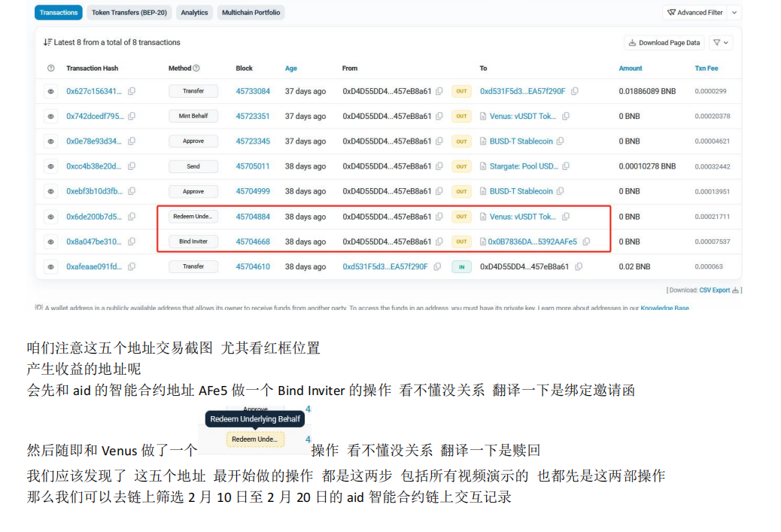Click the Bind Inviter method badge
Screen dimensions: 781x532
click(x=193, y=242)
